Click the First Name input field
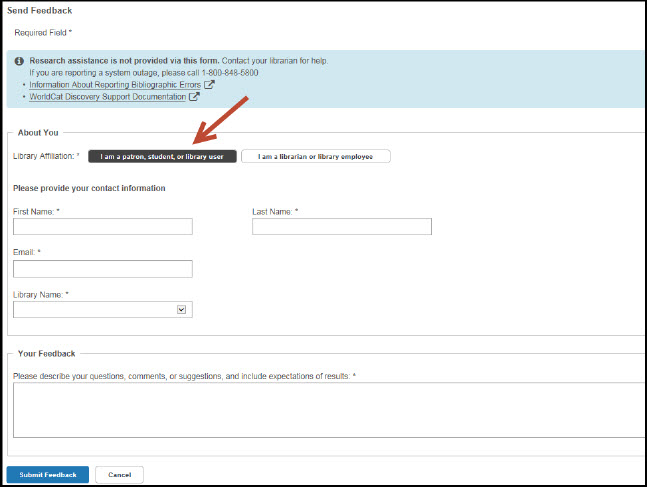647x487 pixels. (103, 227)
